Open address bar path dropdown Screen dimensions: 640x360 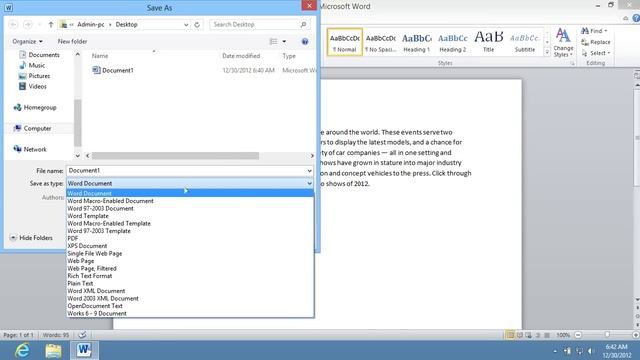(186, 24)
